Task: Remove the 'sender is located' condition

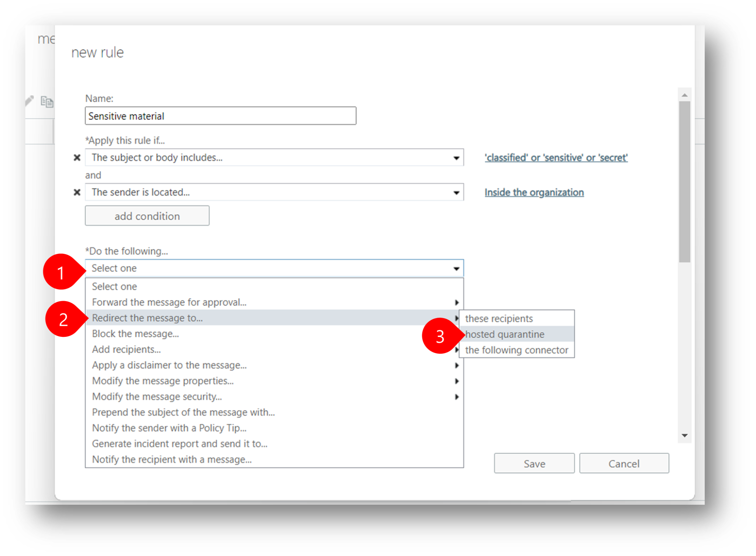Action: tap(77, 192)
